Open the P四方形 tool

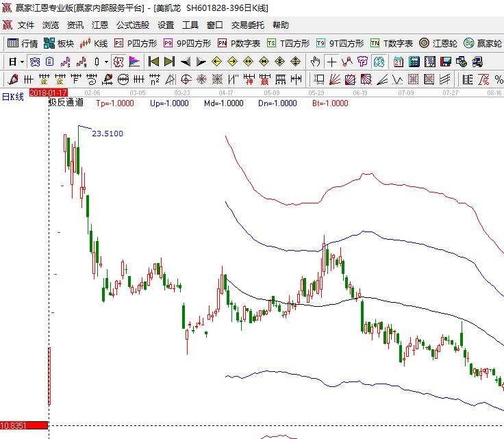[136, 43]
